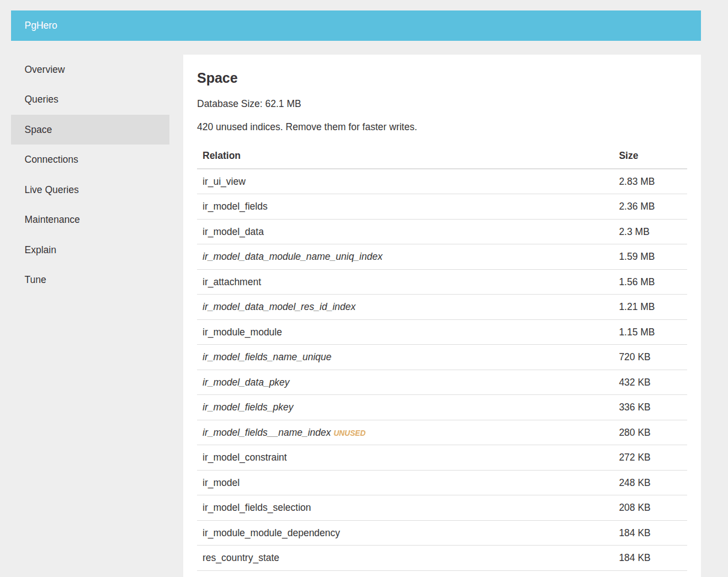
Task: Open details for the ir_ui_view relation
Action: (x=224, y=181)
